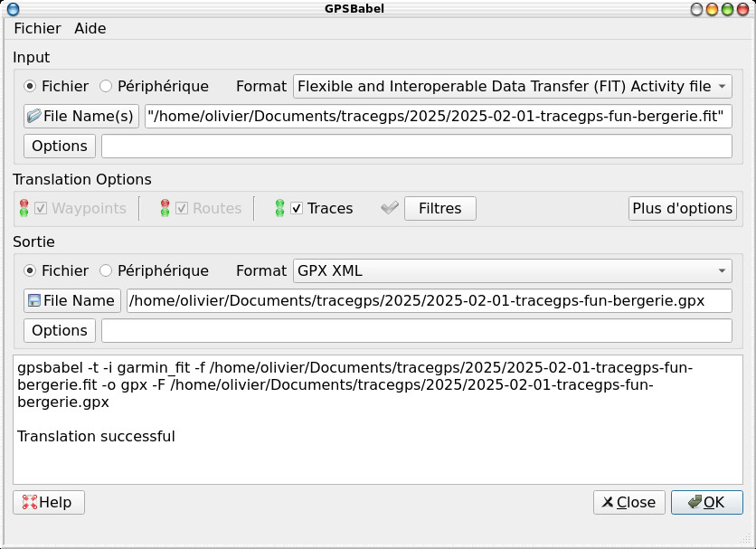Image resolution: width=756 pixels, height=549 pixels.
Task: Click the folder icon on File Name(s) button
Action: click(34, 116)
